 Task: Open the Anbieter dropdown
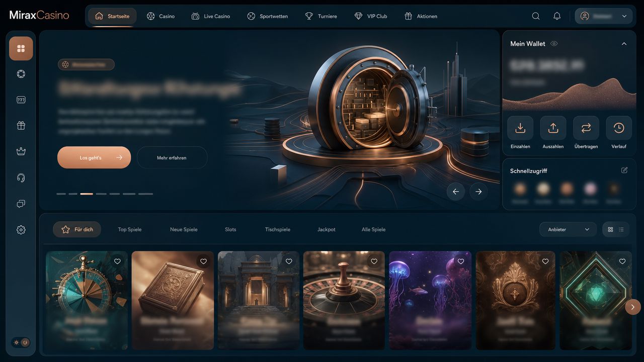pyautogui.click(x=568, y=230)
